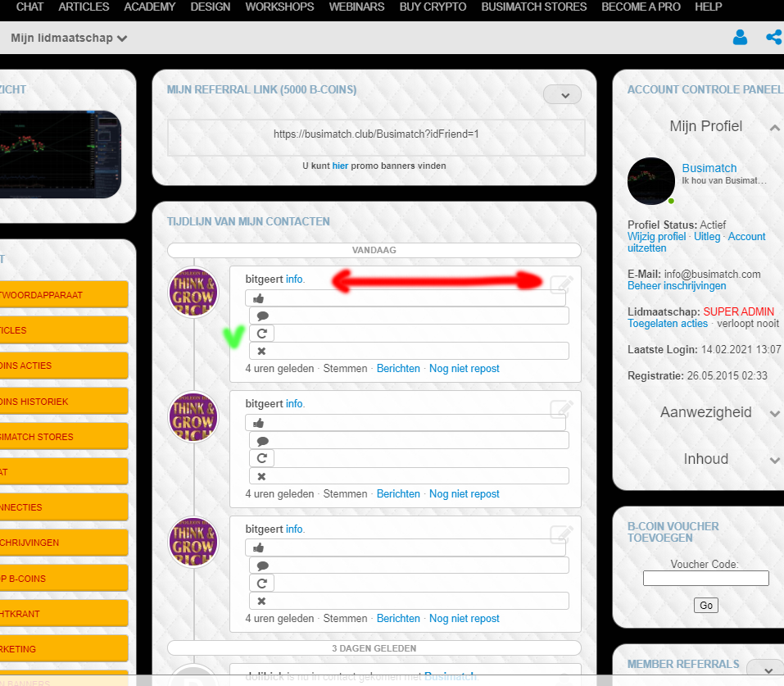Go to BUY CRYPTO
This screenshot has height=686, width=784.
[x=433, y=7]
